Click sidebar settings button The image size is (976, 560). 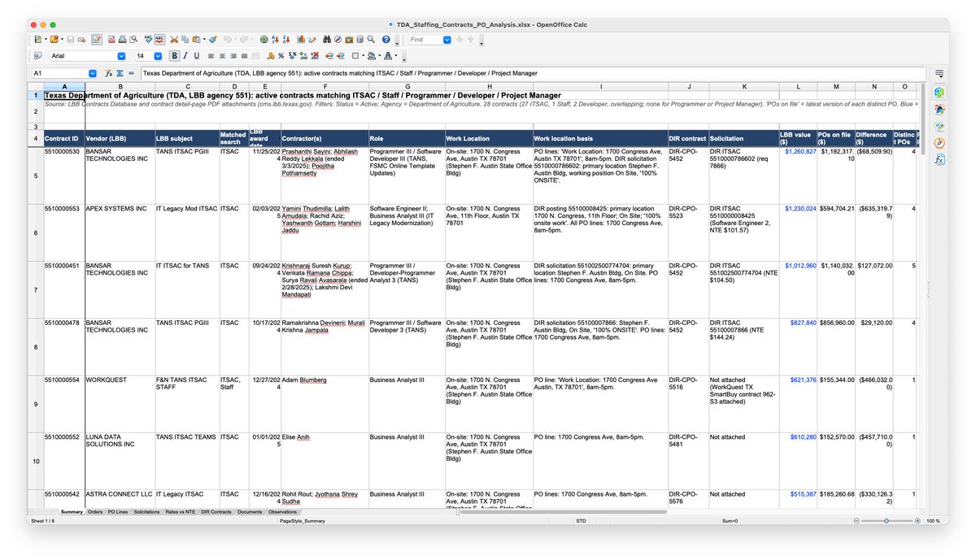939,73
